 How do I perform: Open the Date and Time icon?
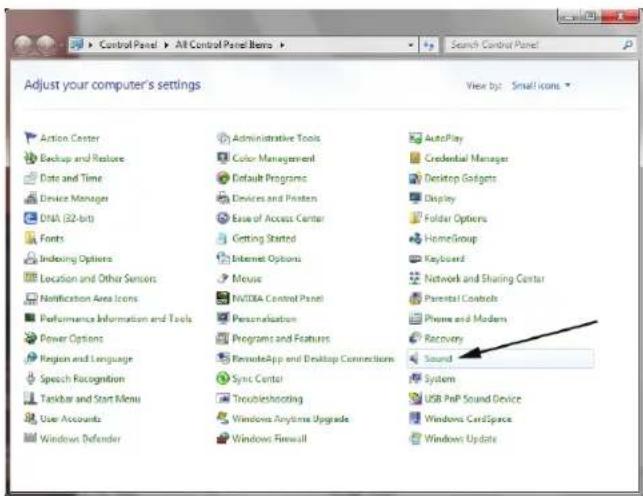(x=30, y=178)
